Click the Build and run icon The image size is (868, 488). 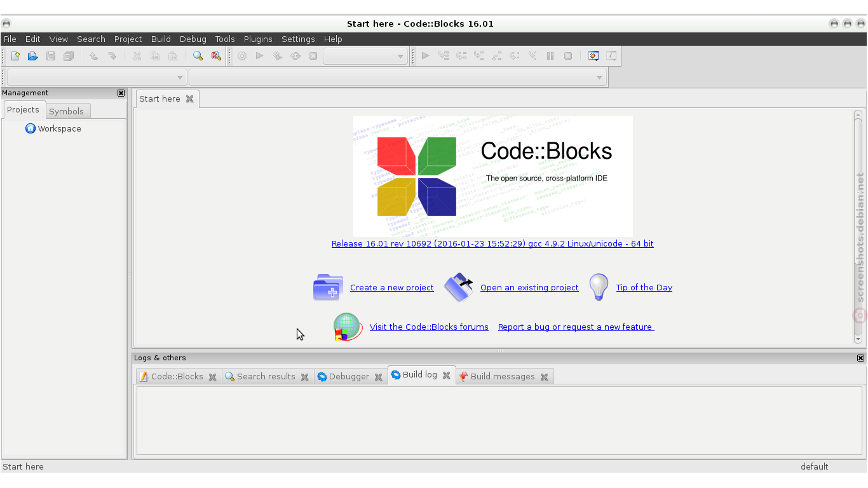[x=278, y=56]
